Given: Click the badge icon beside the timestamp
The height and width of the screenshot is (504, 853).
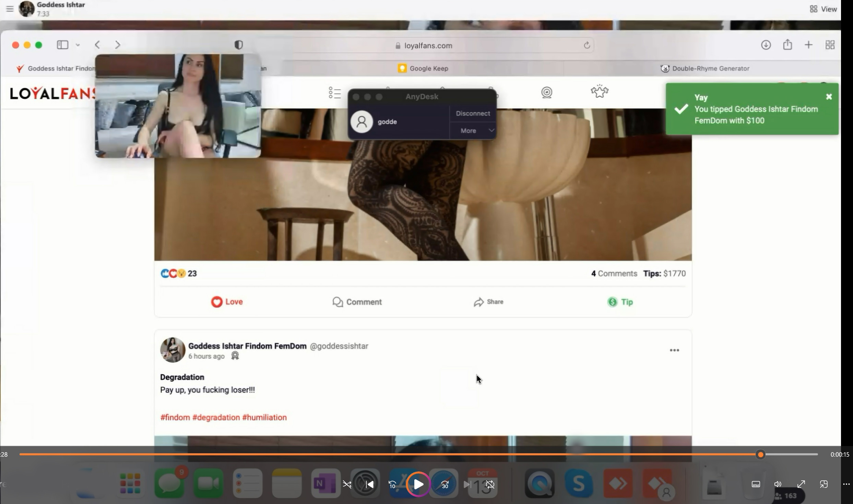Looking at the screenshot, I should click(235, 356).
